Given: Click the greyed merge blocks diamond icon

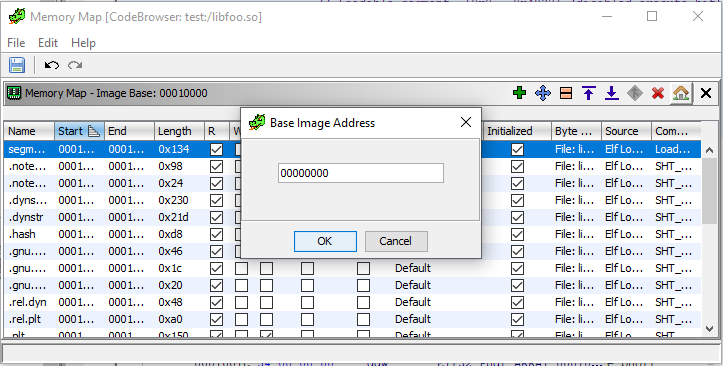Looking at the screenshot, I should [x=635, y=93].
